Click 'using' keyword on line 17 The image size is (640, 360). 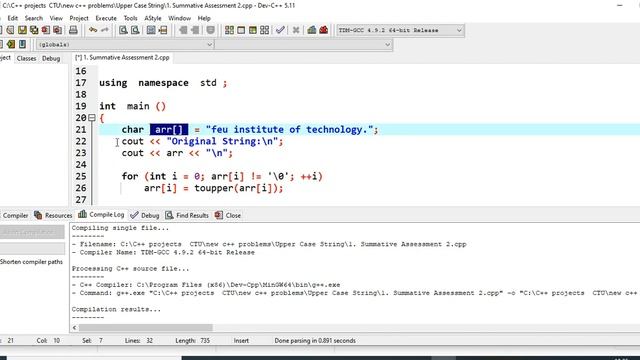tap(113, 83)
